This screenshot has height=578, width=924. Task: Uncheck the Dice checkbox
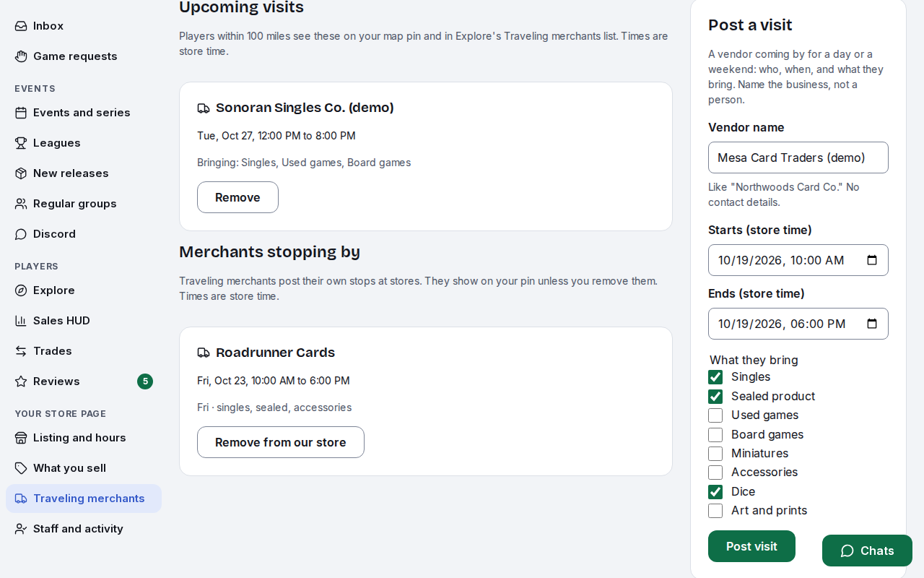coord(715,492)
